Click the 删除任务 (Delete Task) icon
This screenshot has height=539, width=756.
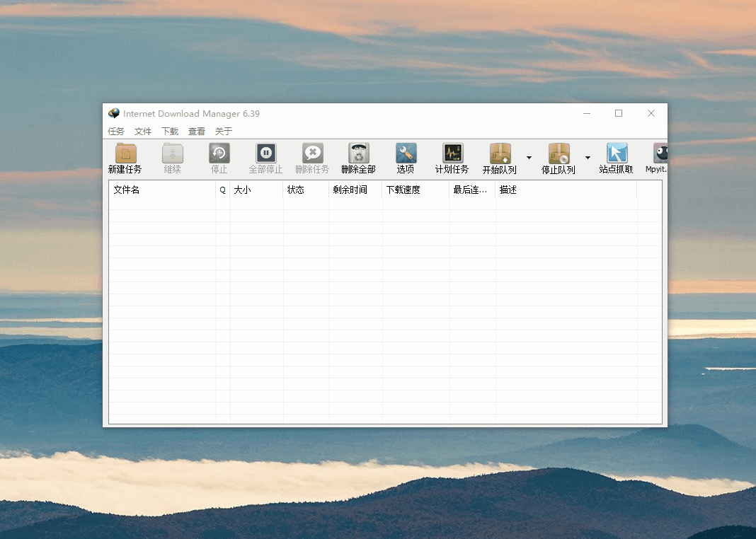tap(312, 153)
